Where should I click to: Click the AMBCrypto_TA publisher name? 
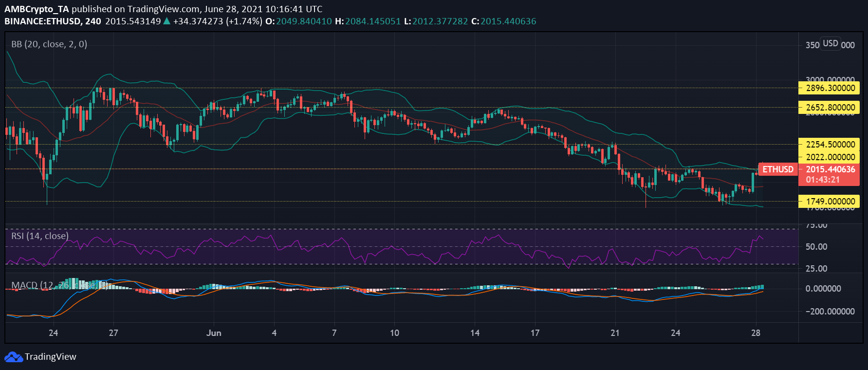click(x=37, y=9)
